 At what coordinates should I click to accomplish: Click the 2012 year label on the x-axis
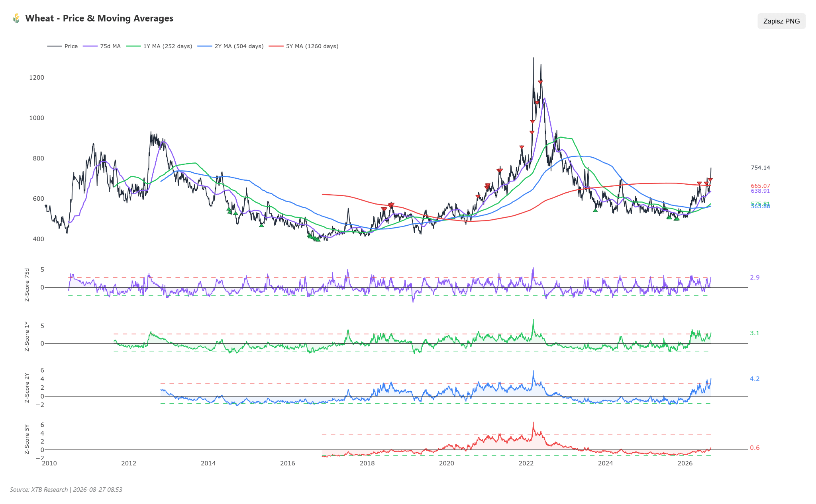(x=129, y=463)
